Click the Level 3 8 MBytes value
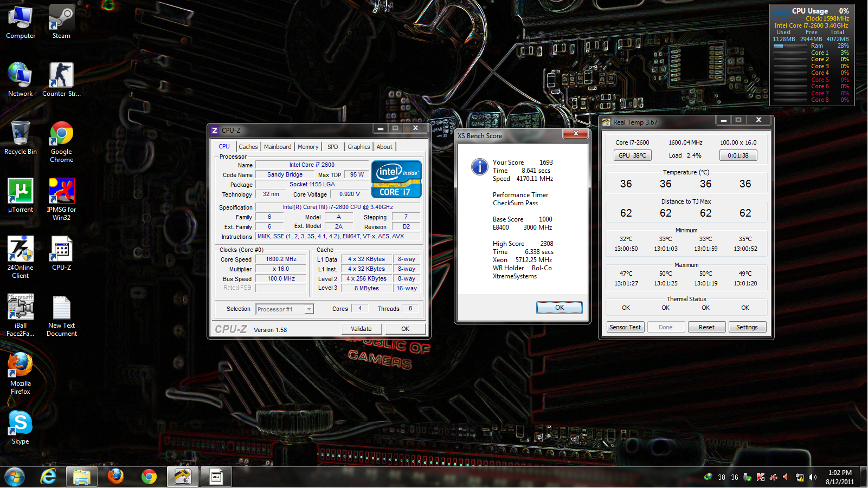 (367, 289)
